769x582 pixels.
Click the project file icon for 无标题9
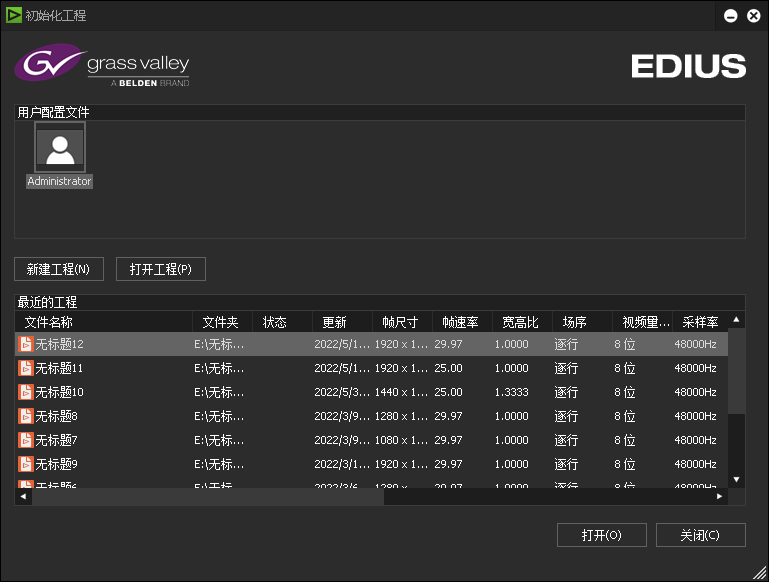26,464
